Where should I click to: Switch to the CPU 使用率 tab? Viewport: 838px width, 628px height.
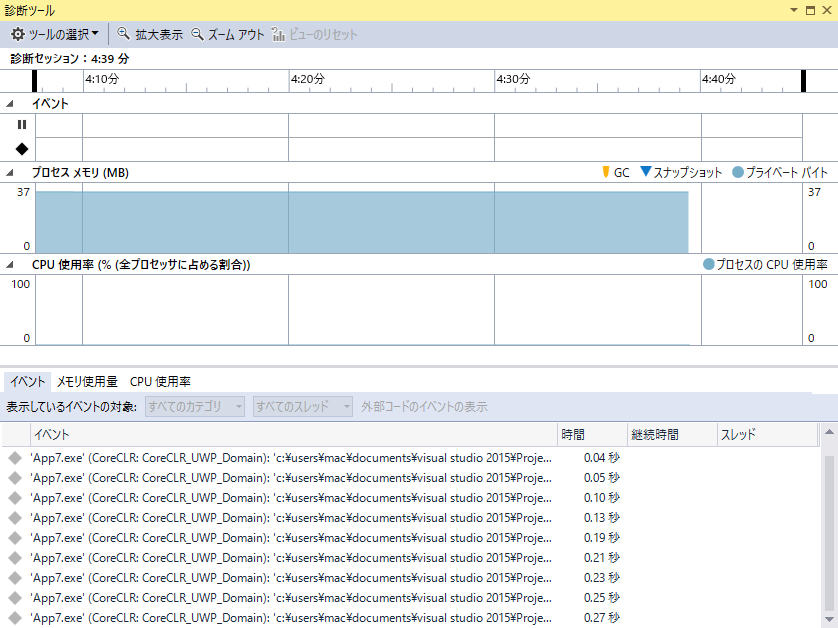pos(160,382)
